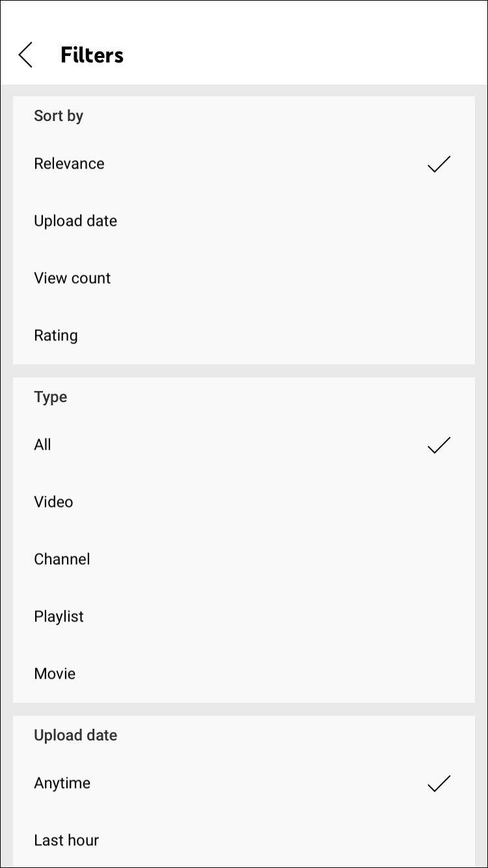Sort results by Rating
488x868 pixels.
56,336
